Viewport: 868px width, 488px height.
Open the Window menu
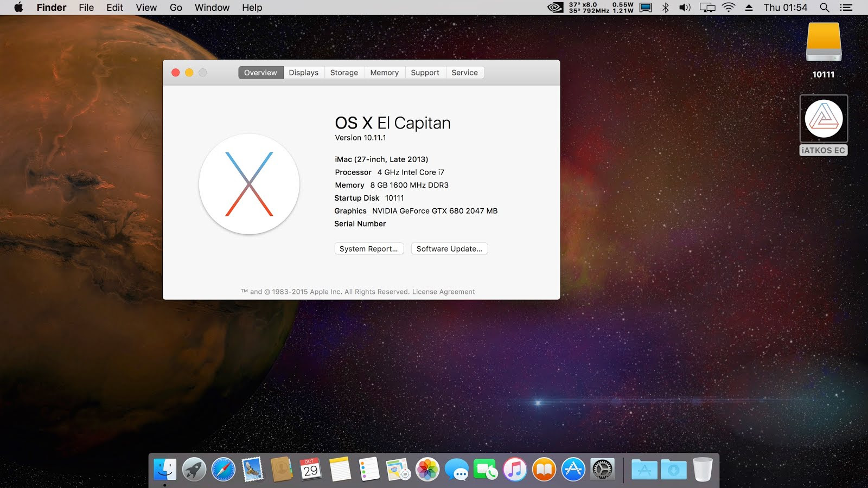[212, 8]
